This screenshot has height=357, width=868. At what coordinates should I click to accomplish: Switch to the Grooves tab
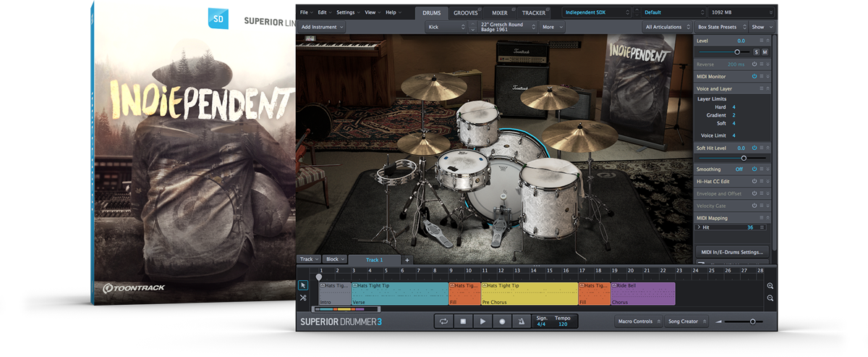(466, 13)
